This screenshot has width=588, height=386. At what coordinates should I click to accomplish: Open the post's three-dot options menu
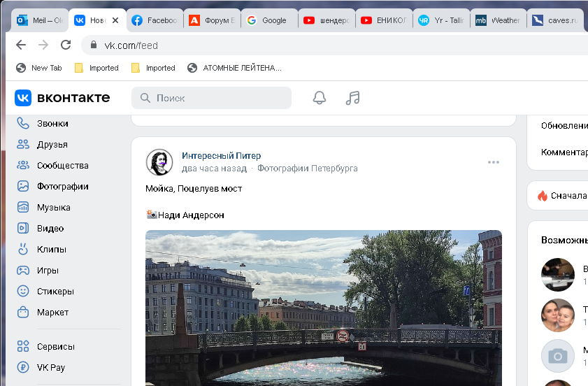click(494, 162)
